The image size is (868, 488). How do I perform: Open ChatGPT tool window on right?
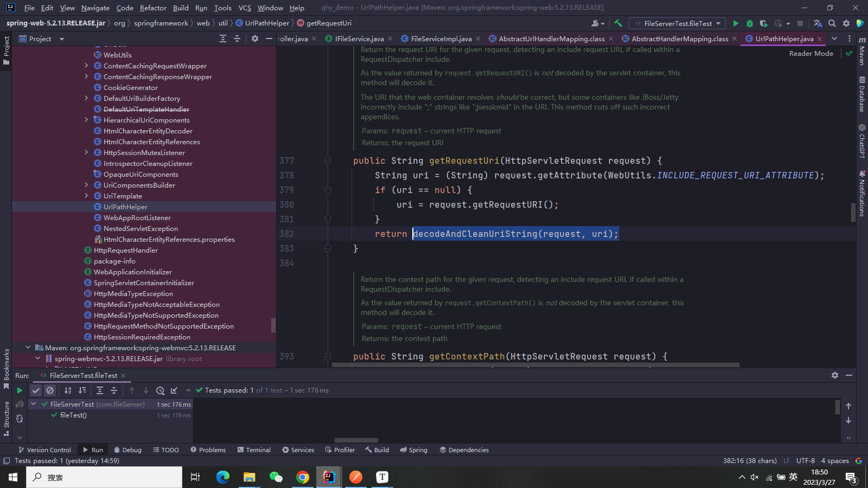[x=862, y=141]
